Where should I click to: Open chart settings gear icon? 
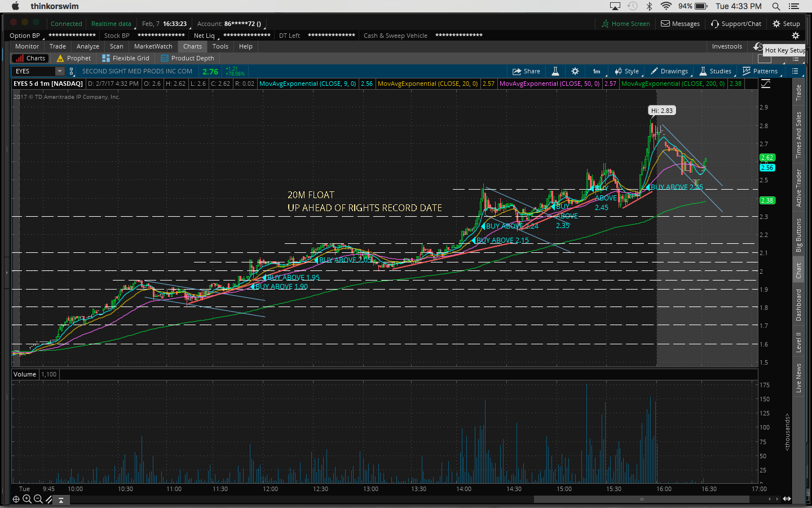click(x=575, y=71)
